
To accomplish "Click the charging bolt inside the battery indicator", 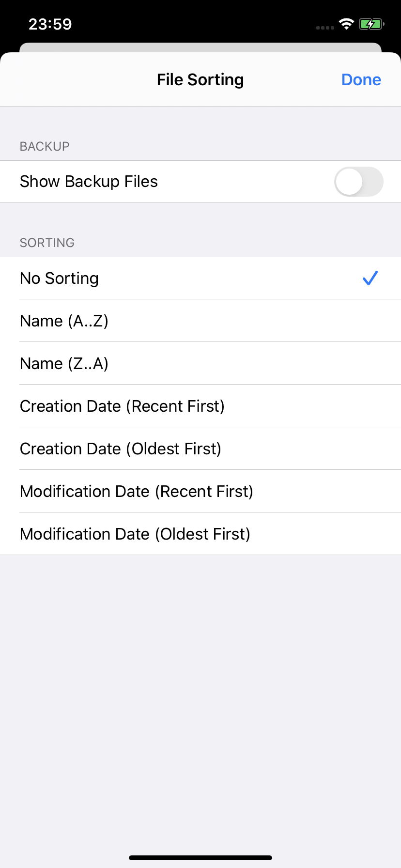I will pyautogui.click(x=371, y=24).
